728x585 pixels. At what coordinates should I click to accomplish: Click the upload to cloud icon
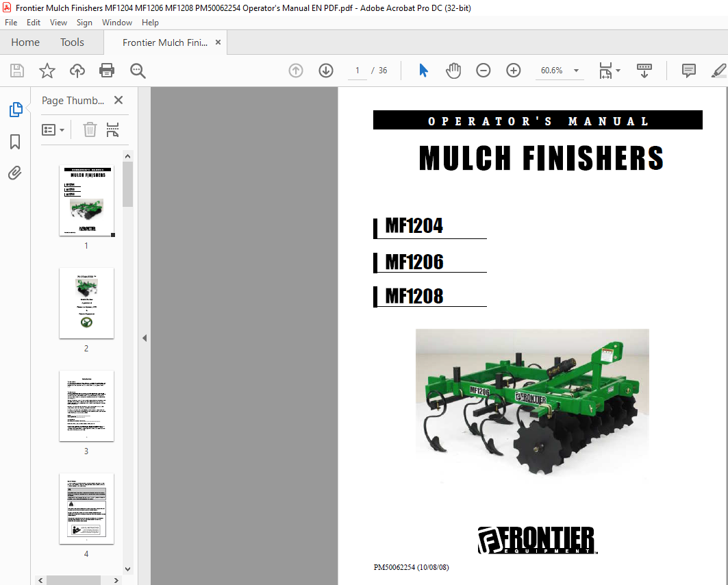[x=77, y=71]
